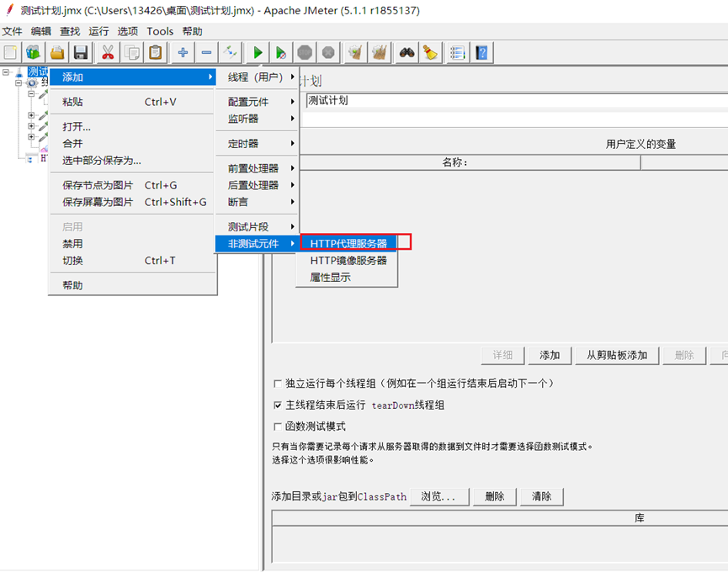Click the Shutdown test icon
This screenshot has width=728, height=572.
click(x=328, y=52)
